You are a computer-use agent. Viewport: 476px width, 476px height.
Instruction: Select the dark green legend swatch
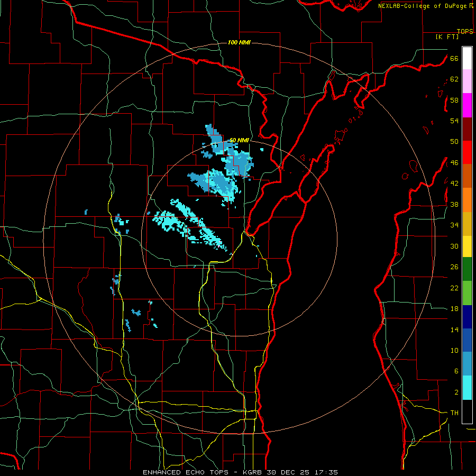tap(467, 269)
